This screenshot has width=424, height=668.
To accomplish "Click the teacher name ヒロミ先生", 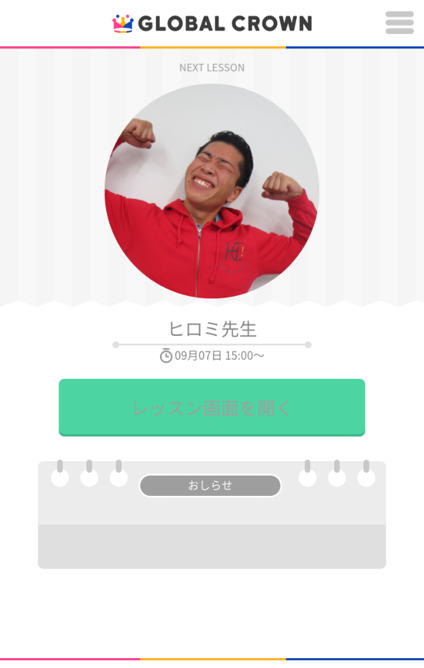I will (212, 329).
